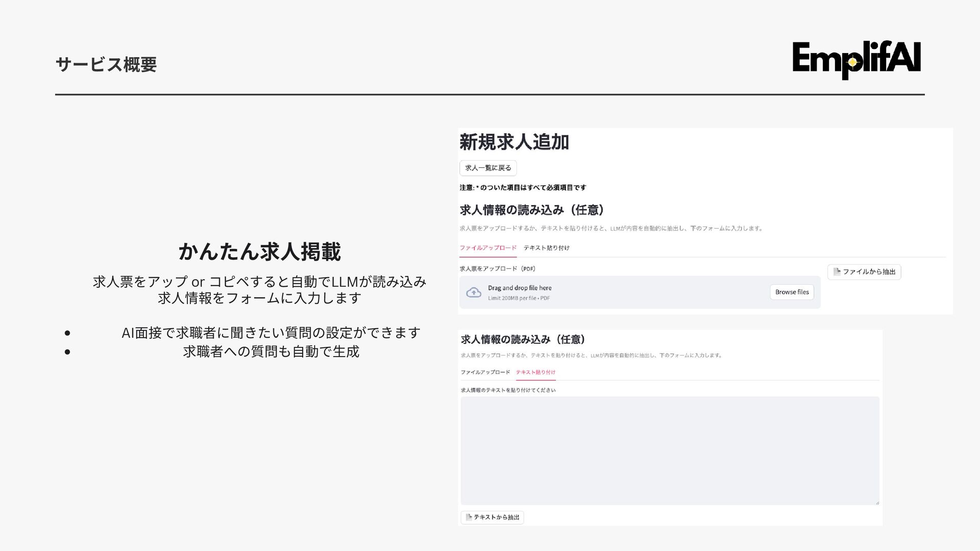This screenshot has height=551, width=980.
Task: Click the テキストから抽出 button label
Action: 496,517
